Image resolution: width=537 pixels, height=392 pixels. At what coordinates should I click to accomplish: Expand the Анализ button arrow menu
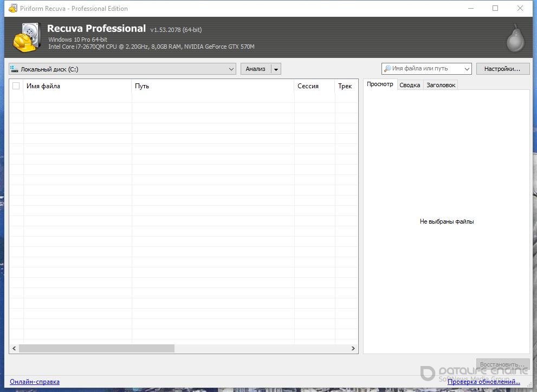[x=276, y=69]
